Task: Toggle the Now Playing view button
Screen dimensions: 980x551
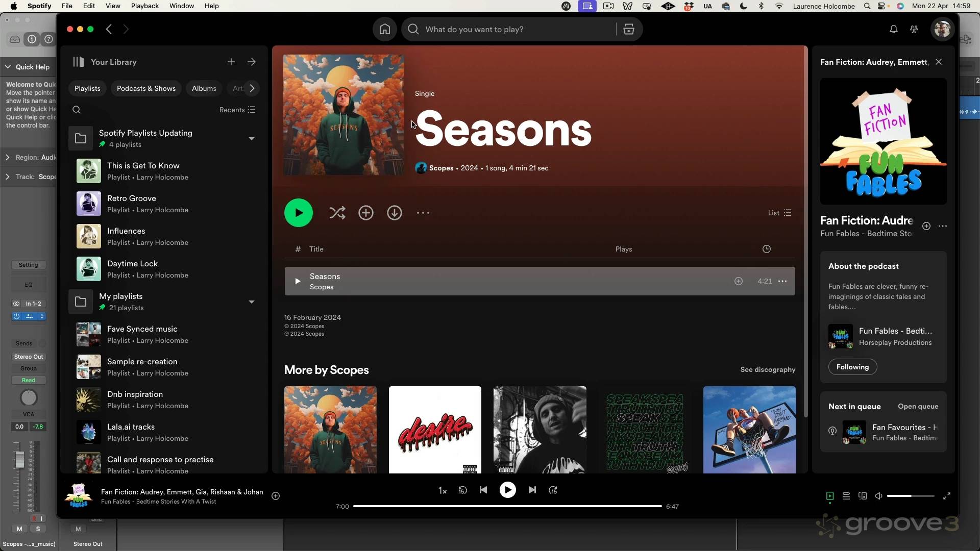Action: coord(830,496)
